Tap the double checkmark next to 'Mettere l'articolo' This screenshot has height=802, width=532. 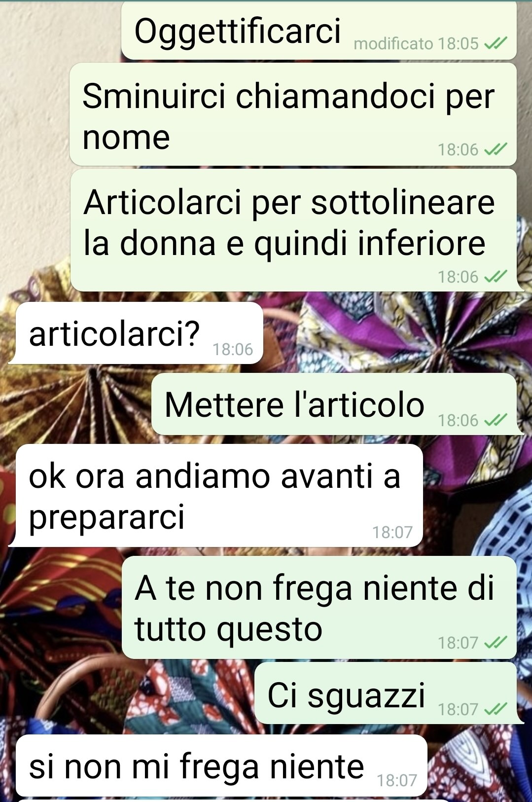(496, 420)
